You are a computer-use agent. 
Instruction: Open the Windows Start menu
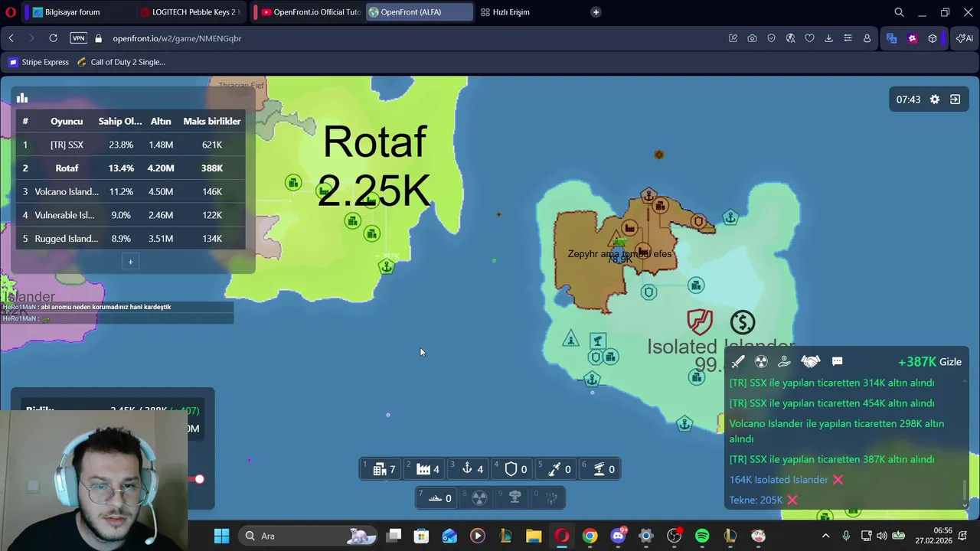click(x=221, y=536)
